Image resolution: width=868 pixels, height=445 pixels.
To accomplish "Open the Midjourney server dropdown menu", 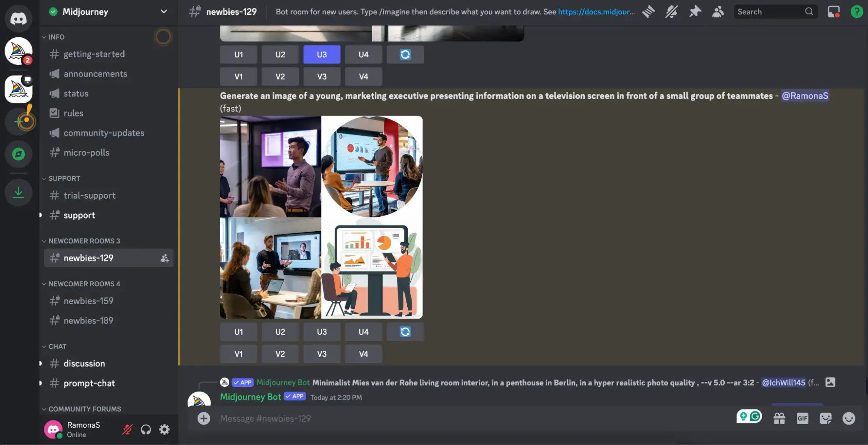I will [x=164, y=12].
